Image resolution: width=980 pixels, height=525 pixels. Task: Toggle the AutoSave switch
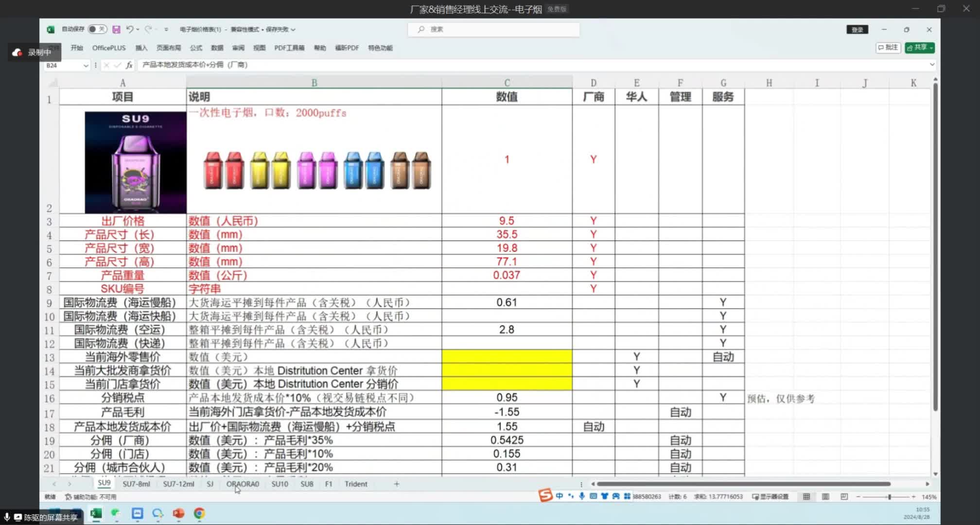(97, 29)
